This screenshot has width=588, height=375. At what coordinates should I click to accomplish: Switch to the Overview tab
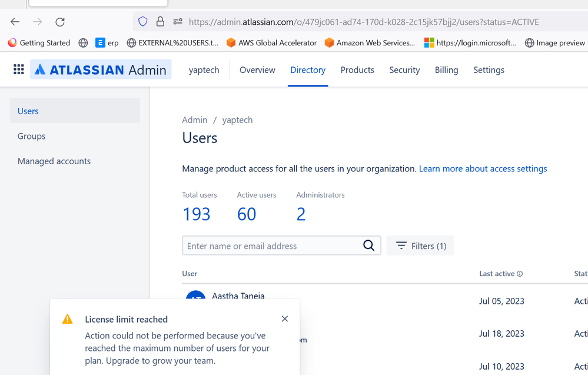click(x=257, y=69)
